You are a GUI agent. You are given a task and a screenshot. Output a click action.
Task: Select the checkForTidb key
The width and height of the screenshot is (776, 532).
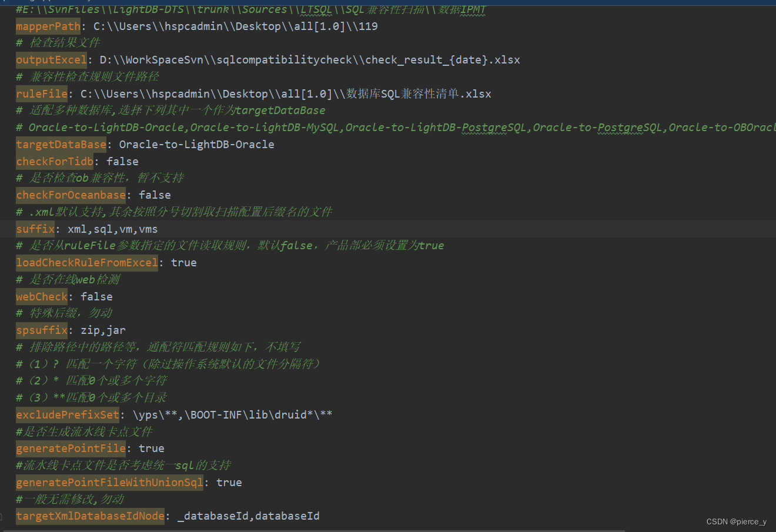click(54, 161)
